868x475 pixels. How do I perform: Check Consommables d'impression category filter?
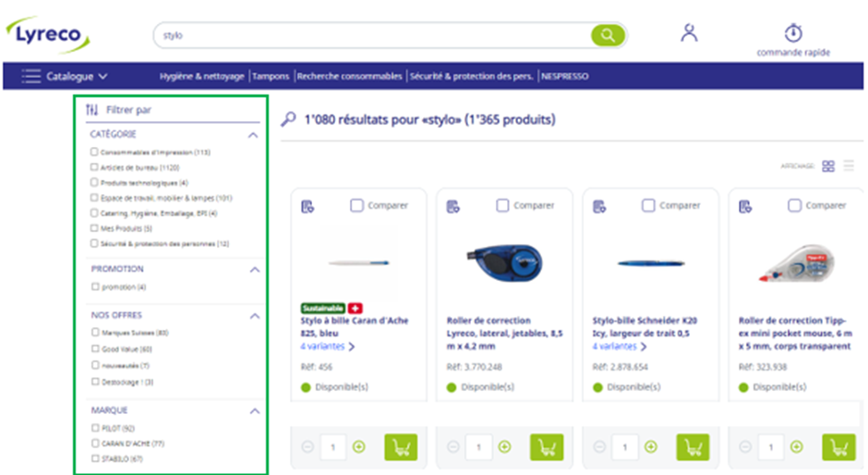point(94,152)
